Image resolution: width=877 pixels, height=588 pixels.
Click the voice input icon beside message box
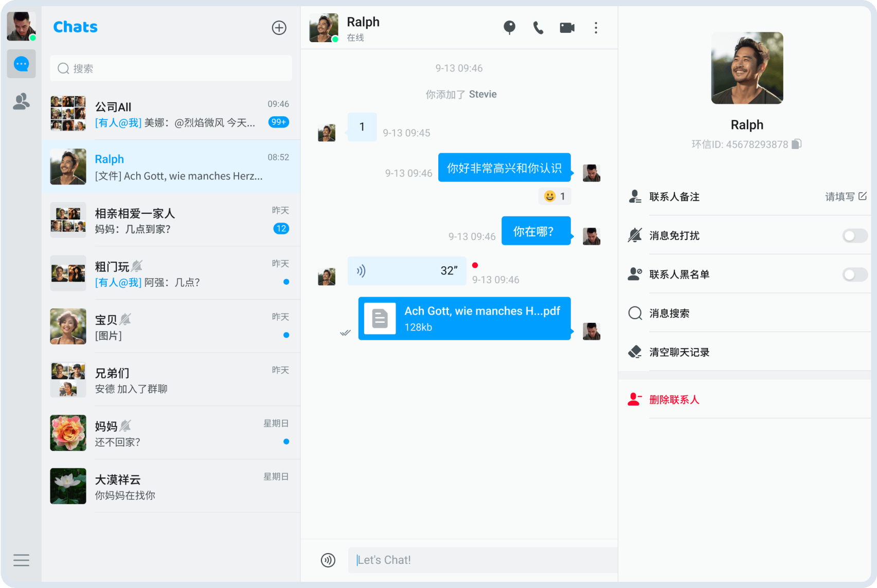328,560
